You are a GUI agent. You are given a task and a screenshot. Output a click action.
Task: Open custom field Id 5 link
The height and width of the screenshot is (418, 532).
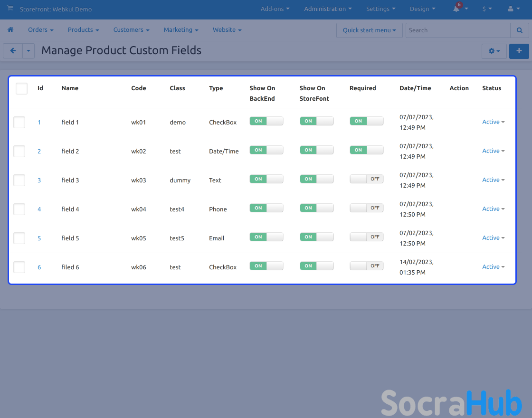click(39, 238)
